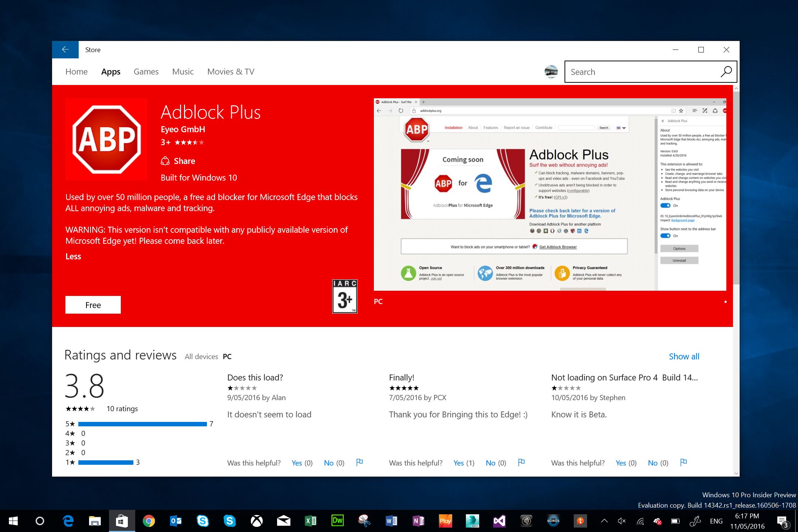The width and height of the screenshot is (798, 532).
Task: Flag Stephen's review as inappropriate
Action: (x=683, y=462)
